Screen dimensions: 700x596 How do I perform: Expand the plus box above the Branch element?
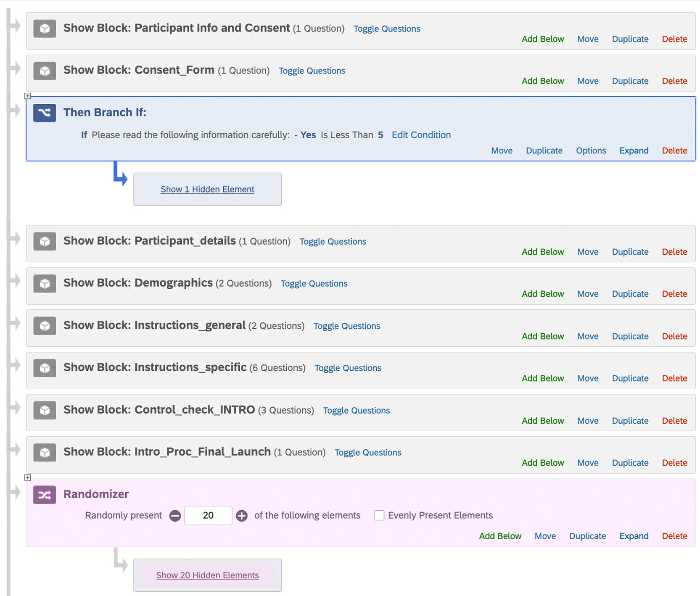pyautogui.click(x=28, y=96)
